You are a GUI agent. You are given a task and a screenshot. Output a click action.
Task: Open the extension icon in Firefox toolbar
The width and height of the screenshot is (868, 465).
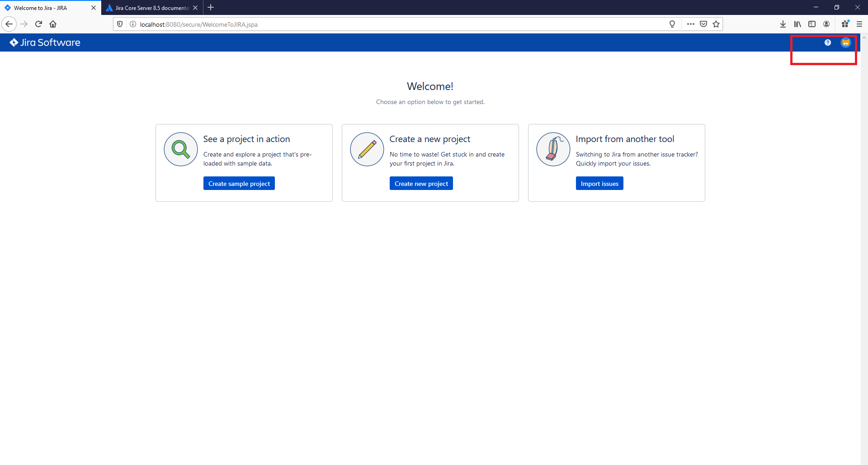(845, 24)
